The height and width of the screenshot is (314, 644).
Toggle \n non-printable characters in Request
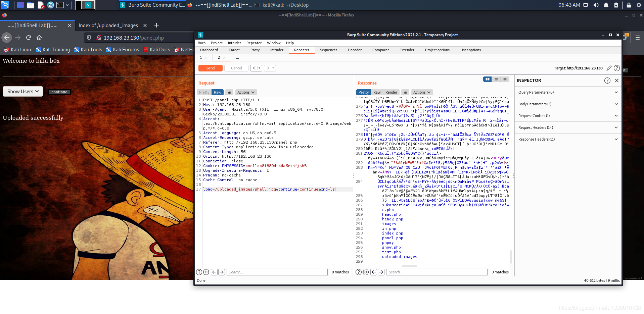tap(229, 92)
